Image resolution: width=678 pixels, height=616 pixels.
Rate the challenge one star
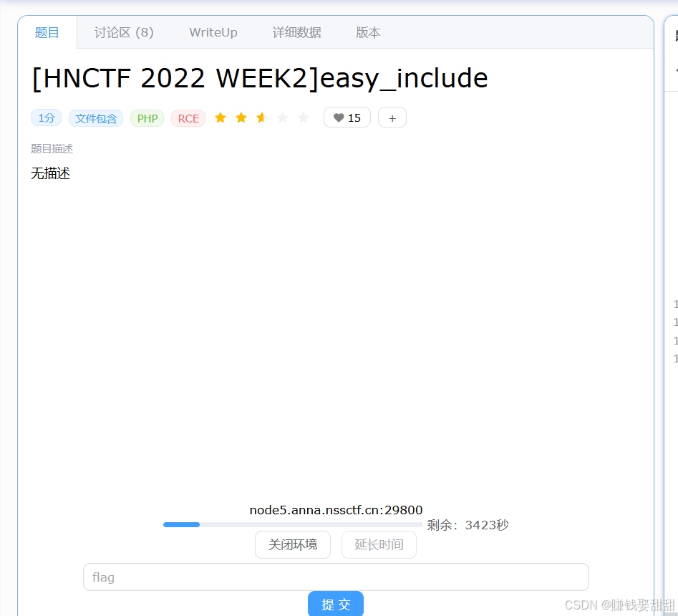[x=221, y=117]
